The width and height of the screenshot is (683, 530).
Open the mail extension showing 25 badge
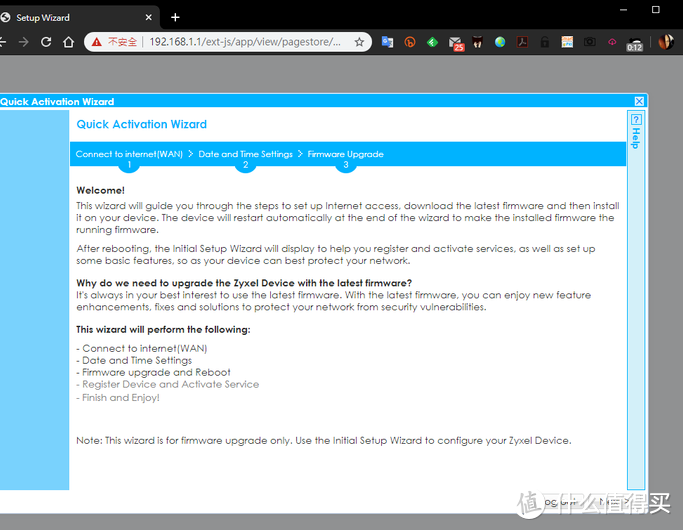[x=456, y=43]
